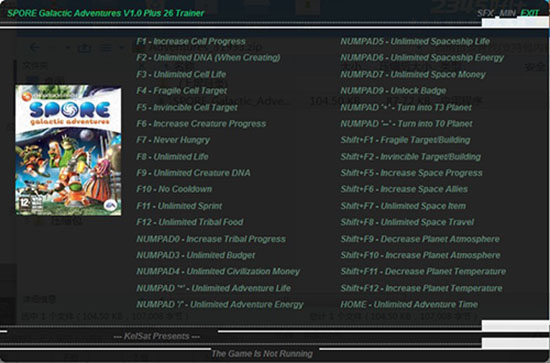Select NUMPAD9 - Unlock Badge option
The image size is (550, 363).
[x=393, y=91]
